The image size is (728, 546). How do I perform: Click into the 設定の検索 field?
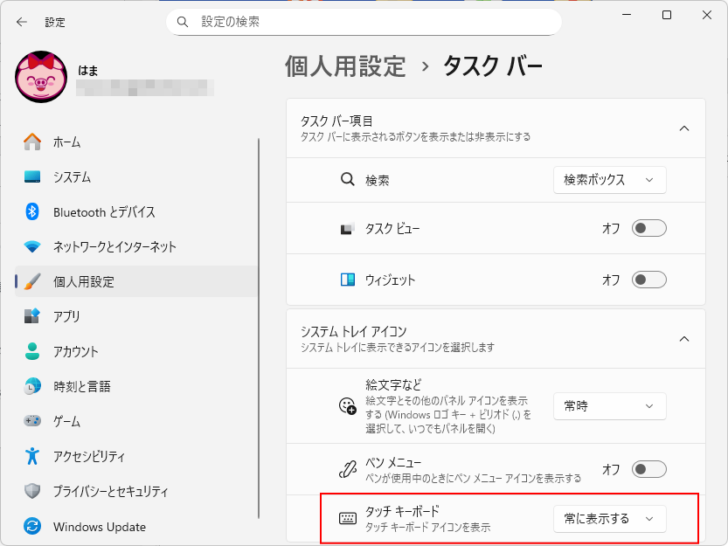point(364,22)
